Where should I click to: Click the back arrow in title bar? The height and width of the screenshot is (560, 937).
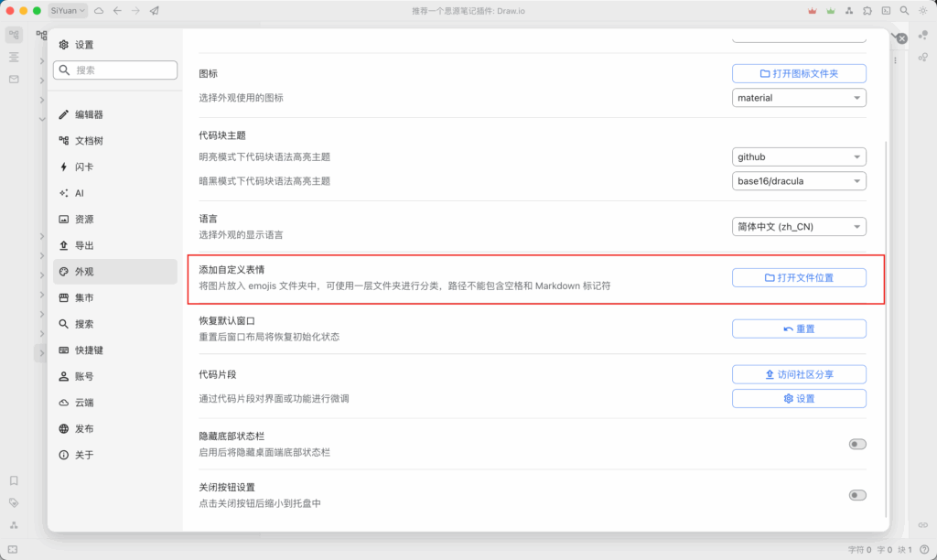tap(117, 11)
